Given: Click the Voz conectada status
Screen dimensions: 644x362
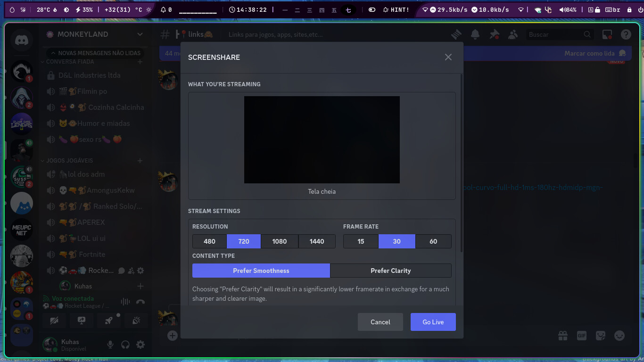Looking at the screenshot, I should point(73,298).
